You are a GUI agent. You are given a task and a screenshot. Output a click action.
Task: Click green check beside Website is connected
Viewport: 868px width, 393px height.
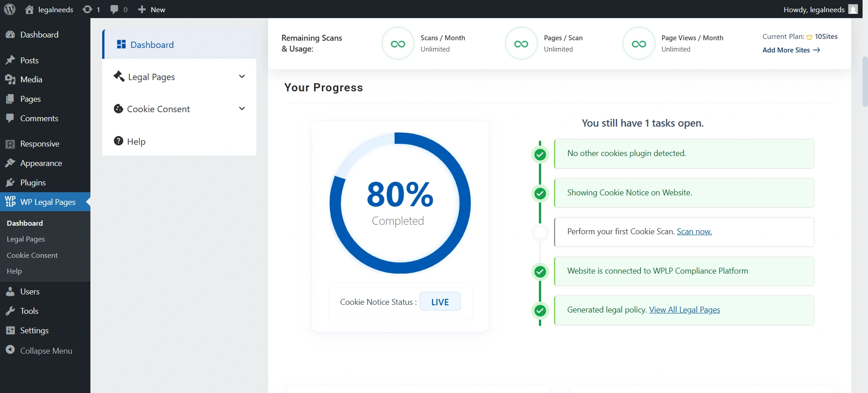[x=540, y=272]
